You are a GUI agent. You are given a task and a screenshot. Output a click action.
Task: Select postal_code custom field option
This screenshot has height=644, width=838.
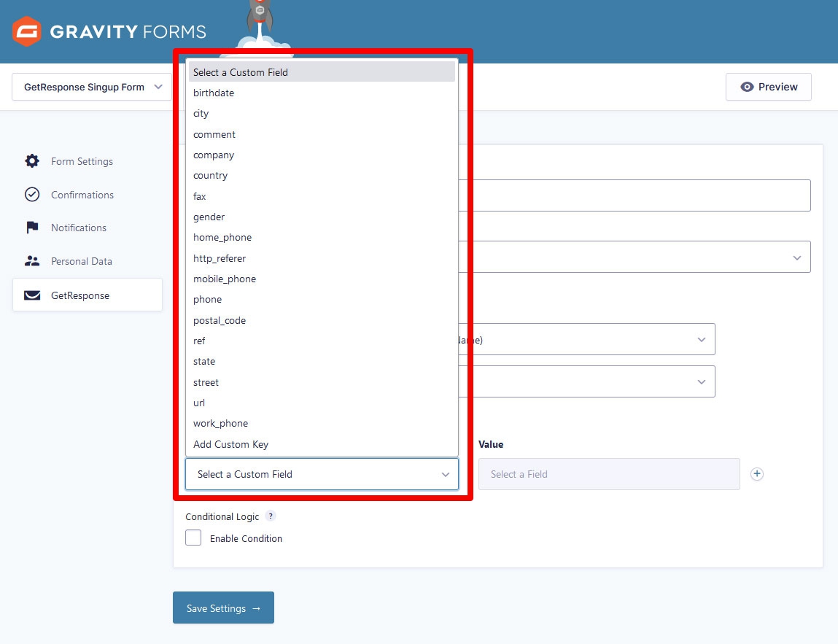tap(322, 320)
